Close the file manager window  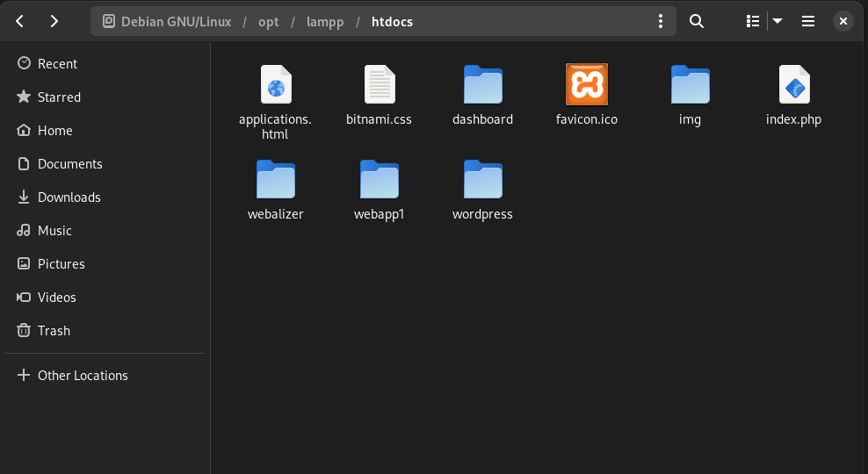coord(843,21)
